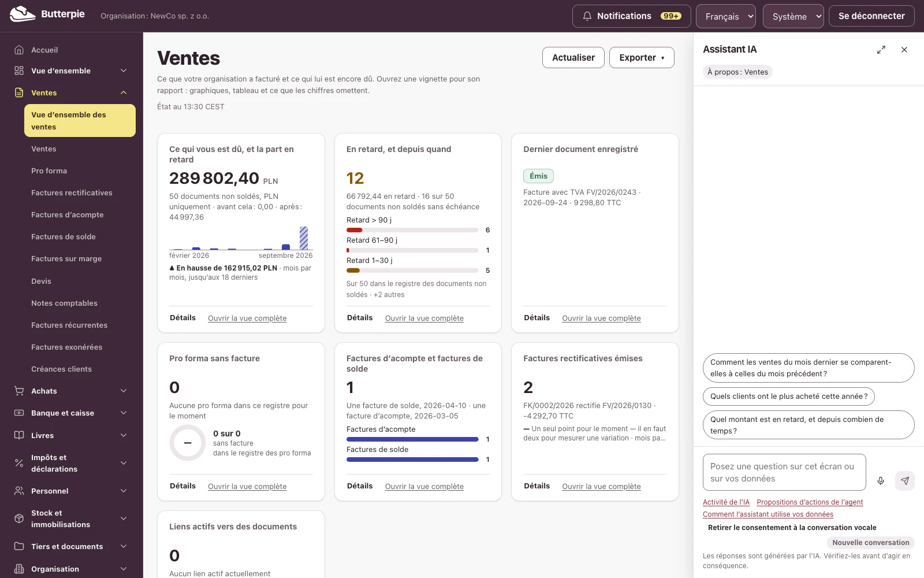
Task: Open the Système theme dropdown
Action: point(793,16)
